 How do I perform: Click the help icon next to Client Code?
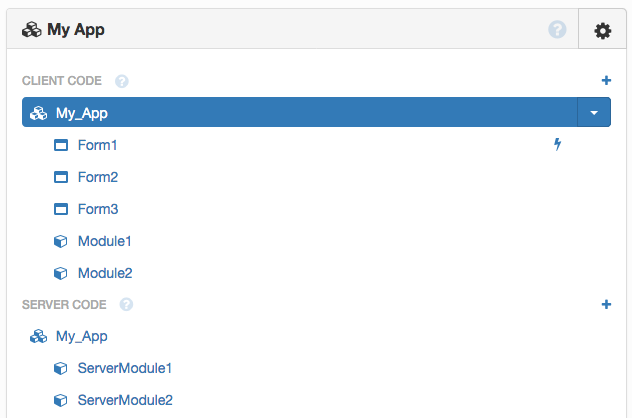click(122, 81)
